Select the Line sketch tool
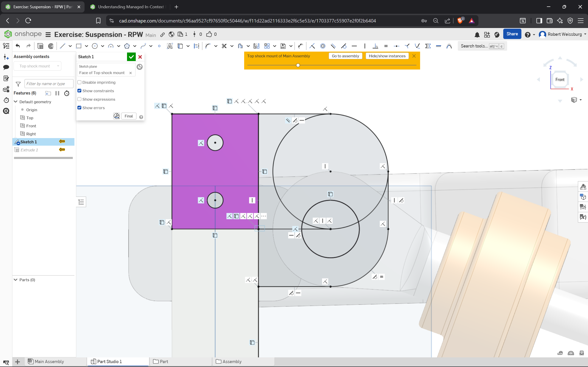 63,46
